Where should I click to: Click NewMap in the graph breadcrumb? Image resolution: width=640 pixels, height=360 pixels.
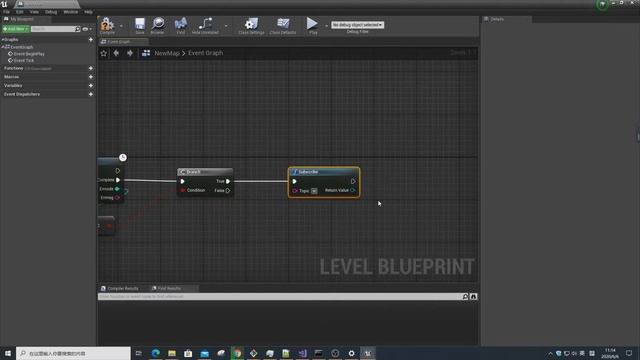click(x=167, y=53)
